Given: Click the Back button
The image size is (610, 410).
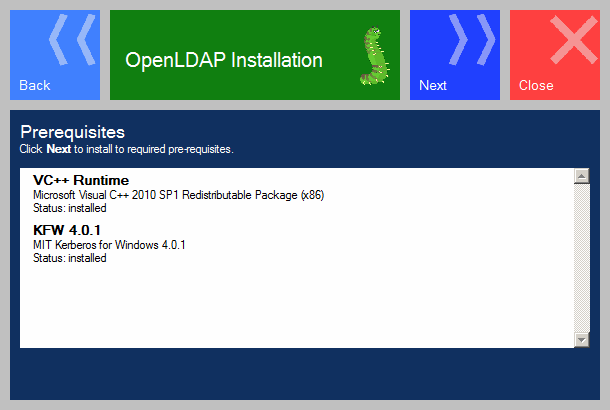Looking at the screenshot, I should pyautogui.click(x=55, y=55).
